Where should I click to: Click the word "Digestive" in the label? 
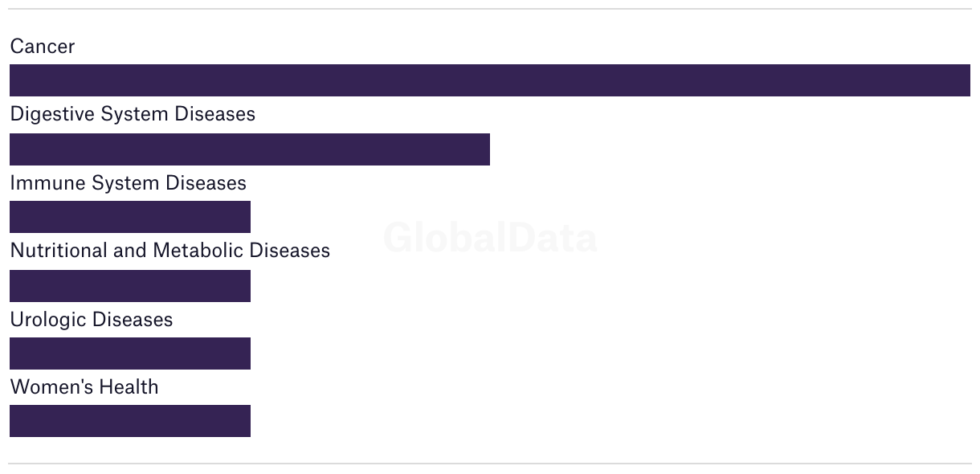[52, 114]
